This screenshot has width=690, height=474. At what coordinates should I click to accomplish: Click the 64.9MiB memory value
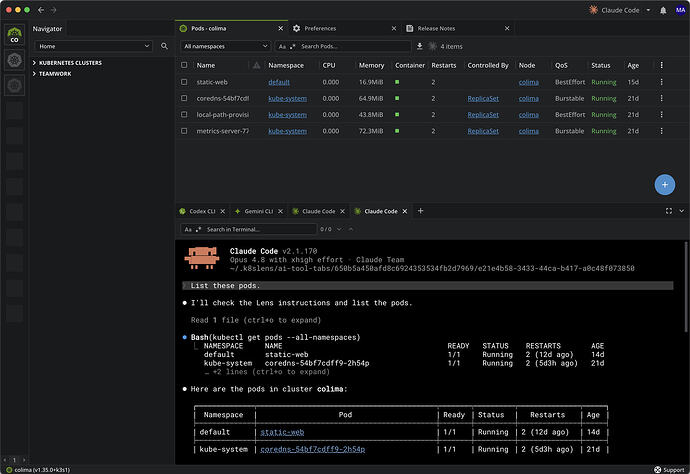coord(371,98)
